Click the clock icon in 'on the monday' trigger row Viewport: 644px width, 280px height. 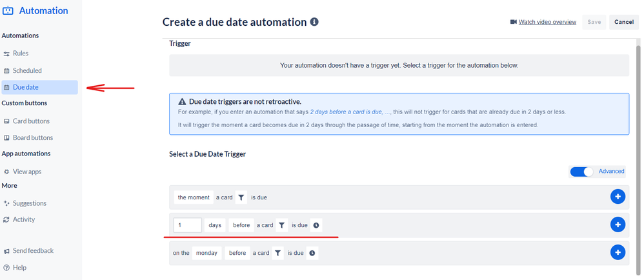[312, 254]
